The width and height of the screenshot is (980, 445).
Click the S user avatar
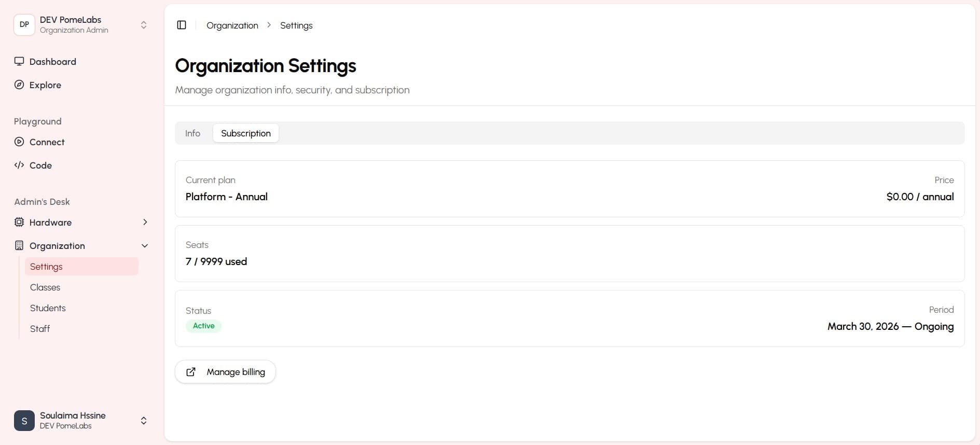pos(24,421)
